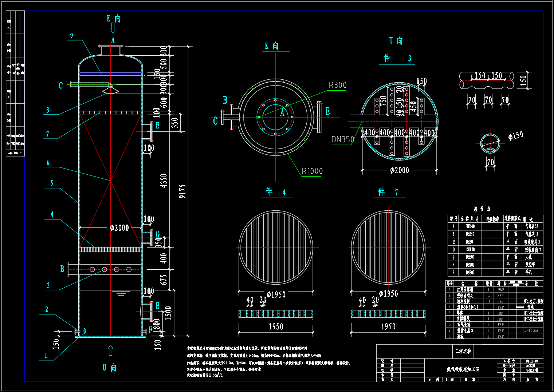Click the 件 7 view title
Viewport: 554px width, 392px height.
click(389, 192)
